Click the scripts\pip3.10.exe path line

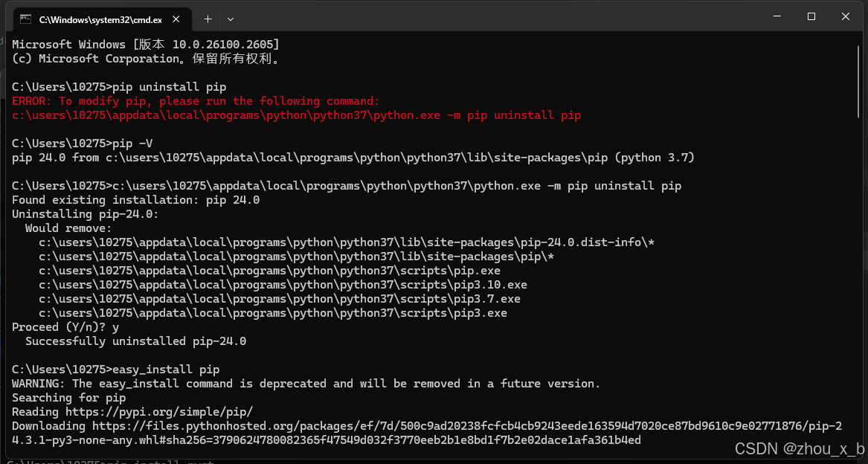[x=283, y=285]
